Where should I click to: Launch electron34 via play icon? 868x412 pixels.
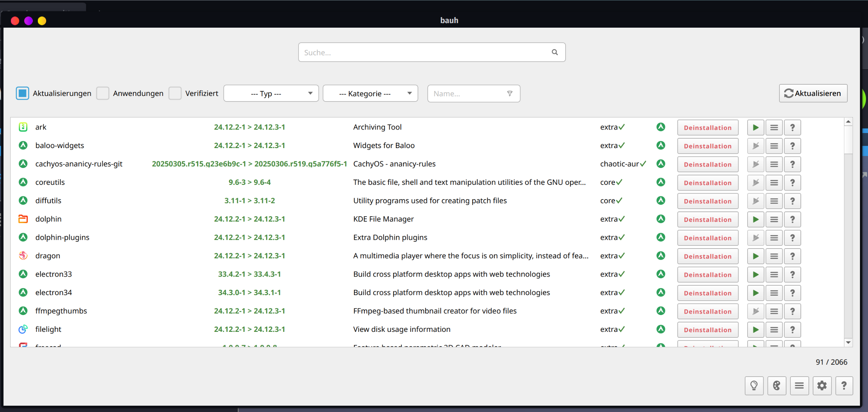tap(756, 293)
